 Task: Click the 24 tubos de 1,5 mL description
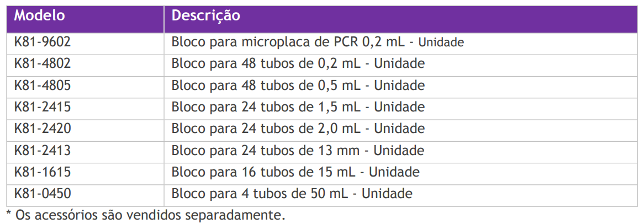[298, 107]
